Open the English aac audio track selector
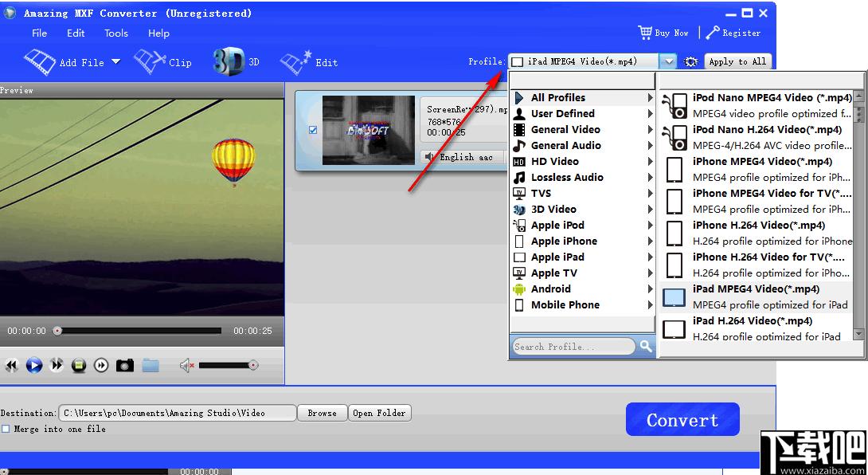 click(x=462, y=158)
